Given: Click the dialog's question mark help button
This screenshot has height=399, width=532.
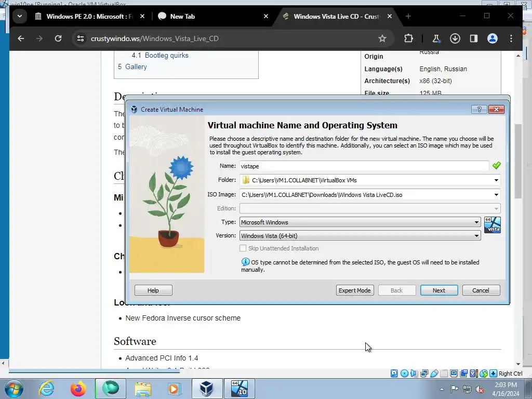Looking at the screenshot, I should (x=479, y=109).
